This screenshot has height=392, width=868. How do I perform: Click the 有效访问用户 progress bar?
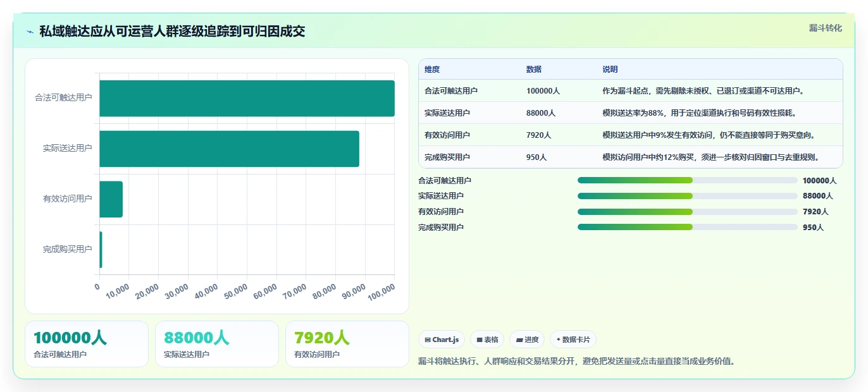(x=687, y=211)
